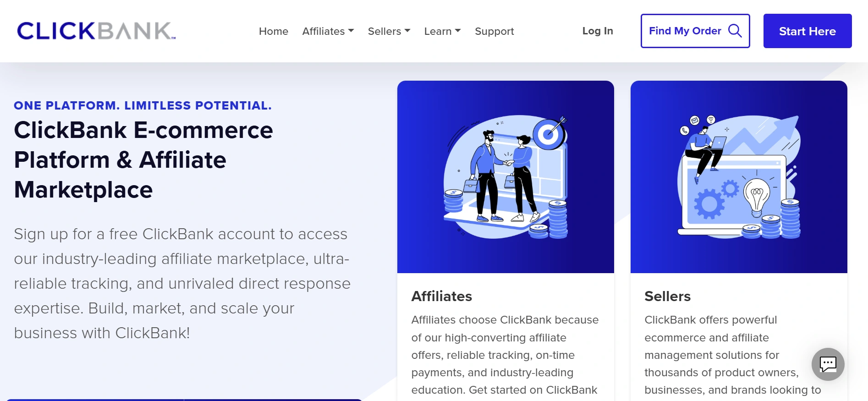Click the 'ClickBank E-commerce Platform' main headline

point(143,160)
